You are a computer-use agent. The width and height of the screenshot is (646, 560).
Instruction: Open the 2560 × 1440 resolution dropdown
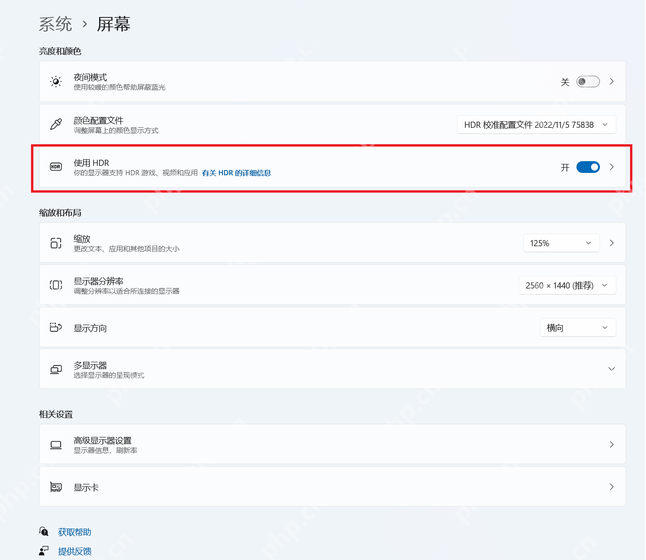567,286
